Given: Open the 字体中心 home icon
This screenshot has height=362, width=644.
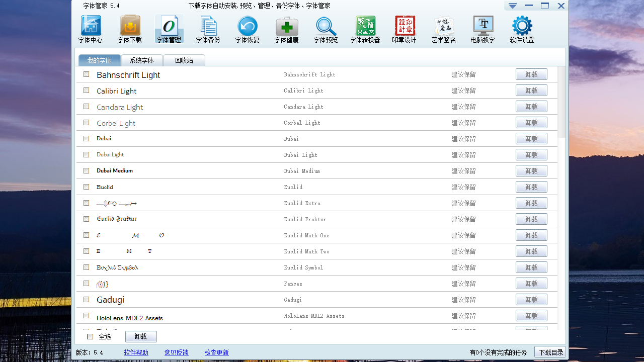Looking at the screenshot, I should tap(91, 26).
